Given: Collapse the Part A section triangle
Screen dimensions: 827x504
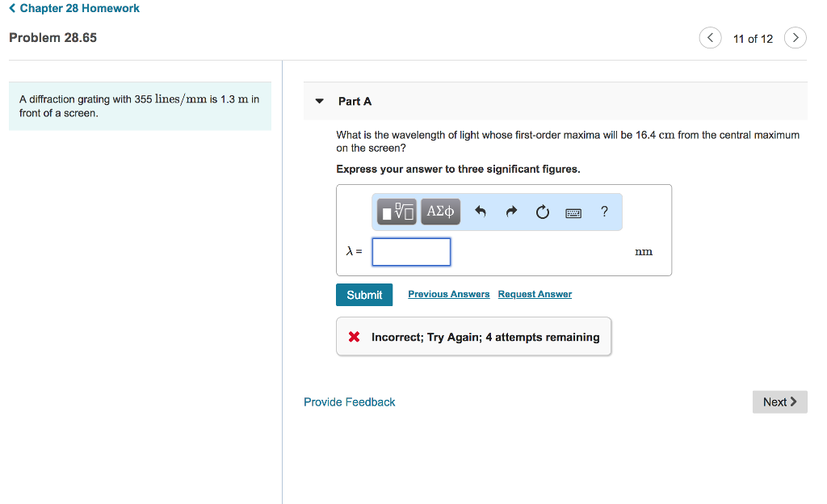Looking at the screenshot, I should pyautogui.click(x=319, y=102).
